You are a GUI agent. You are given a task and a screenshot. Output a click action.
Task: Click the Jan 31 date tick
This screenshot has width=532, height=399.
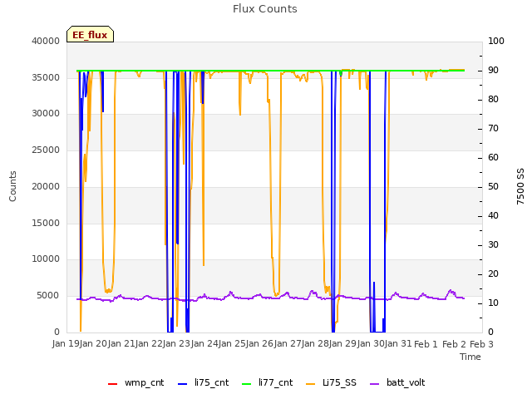click(x=398, y=344)
